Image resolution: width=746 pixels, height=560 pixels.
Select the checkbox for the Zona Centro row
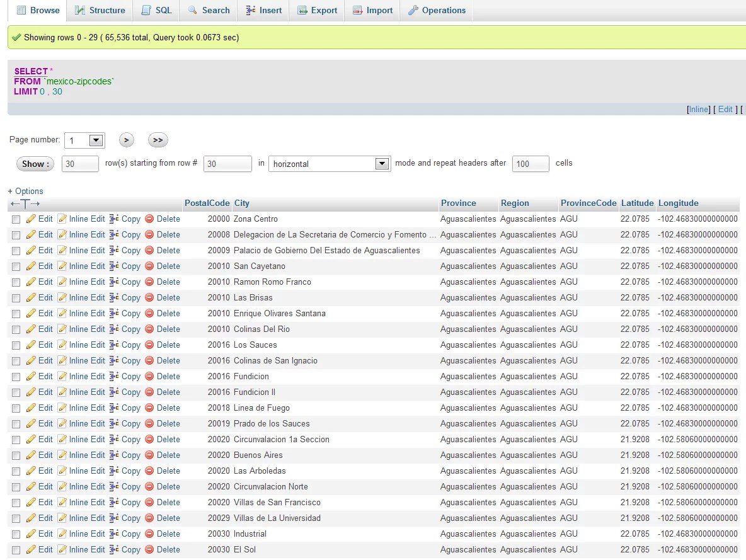point(16,219)
